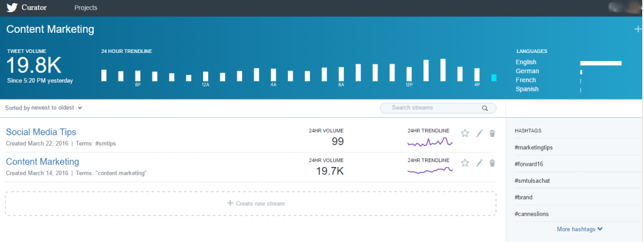Star the Content Marketing stream
This screenshot has height=242, width=644.
[465, 163]
